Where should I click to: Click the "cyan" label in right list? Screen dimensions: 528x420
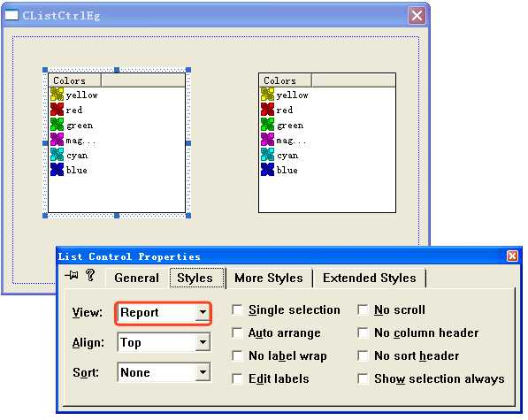[287, 156]
